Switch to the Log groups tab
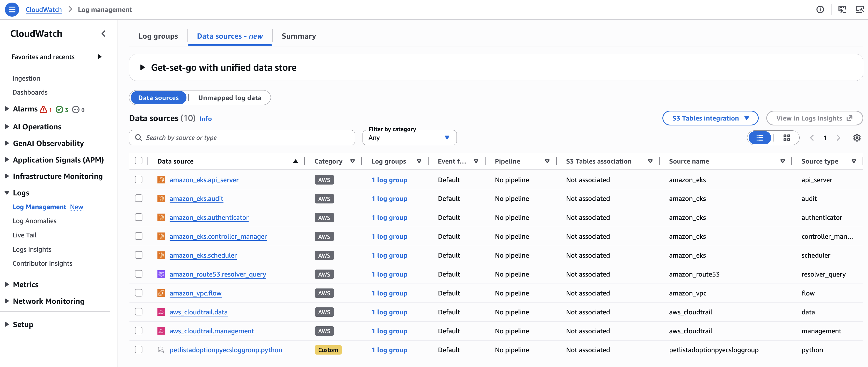Screen dimensions: 868x367 (x=158, y=36)
